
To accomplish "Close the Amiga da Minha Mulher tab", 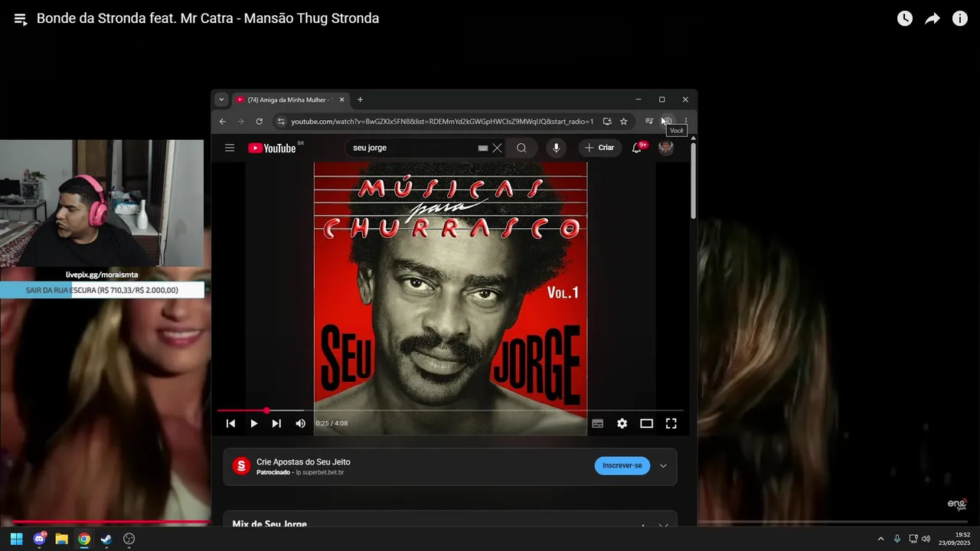I will click(x=342, y=99).
